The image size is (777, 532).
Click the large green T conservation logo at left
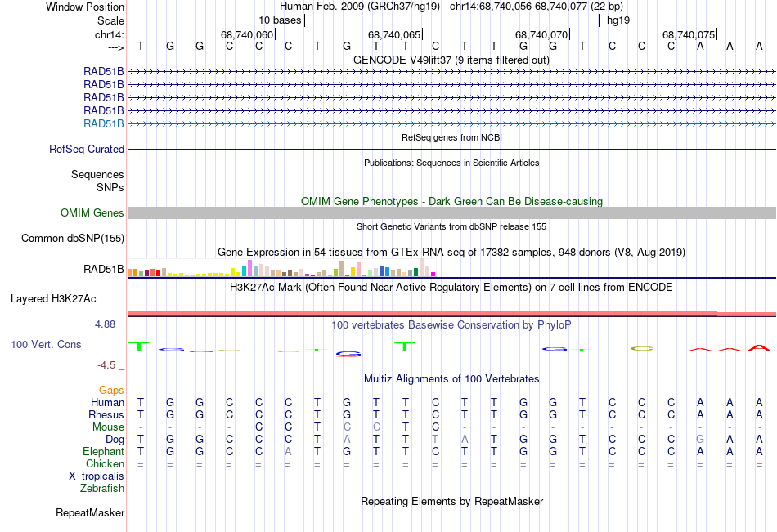[x=139, y=346]
